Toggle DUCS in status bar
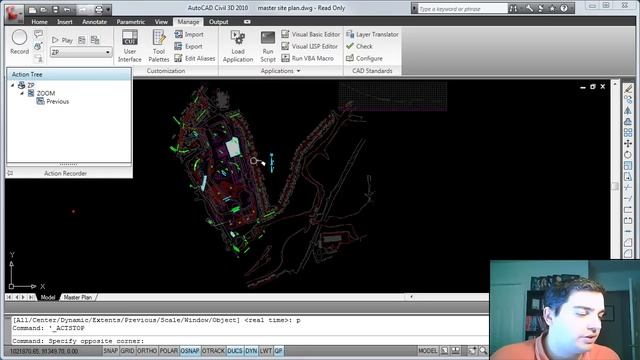The height and width of the screenshot is (360, 640). coord(235,351)
